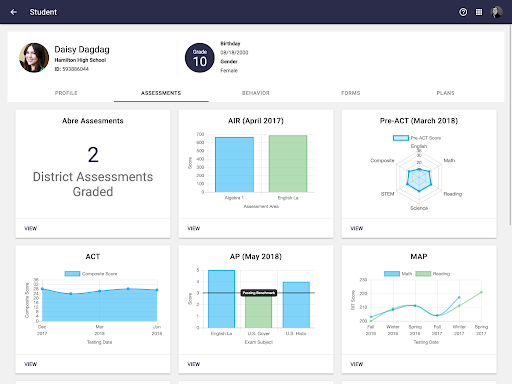Click the English La bar in AP chart

(221, 299)
